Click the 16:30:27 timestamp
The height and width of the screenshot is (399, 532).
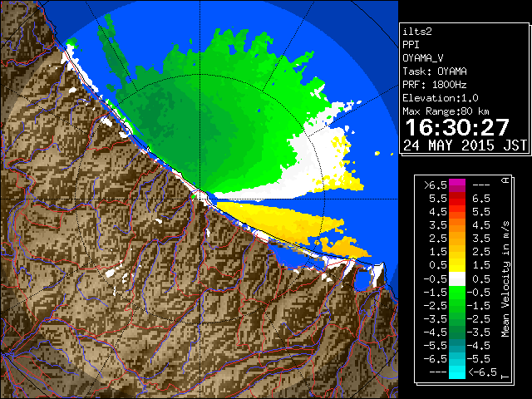click(x=457, y=127)
